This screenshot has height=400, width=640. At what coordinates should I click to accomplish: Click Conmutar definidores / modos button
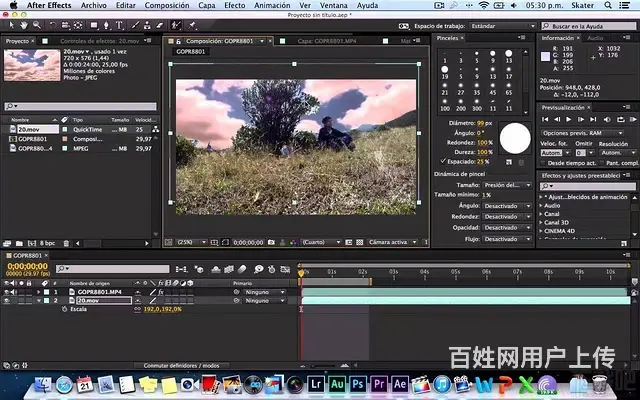coord(181,366)
